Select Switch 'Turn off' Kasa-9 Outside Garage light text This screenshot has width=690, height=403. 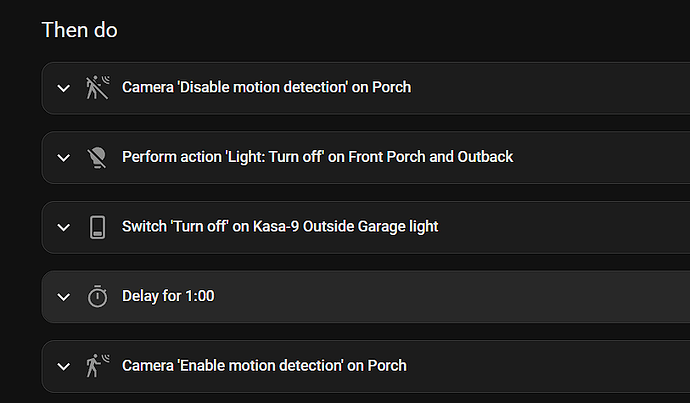280,227
